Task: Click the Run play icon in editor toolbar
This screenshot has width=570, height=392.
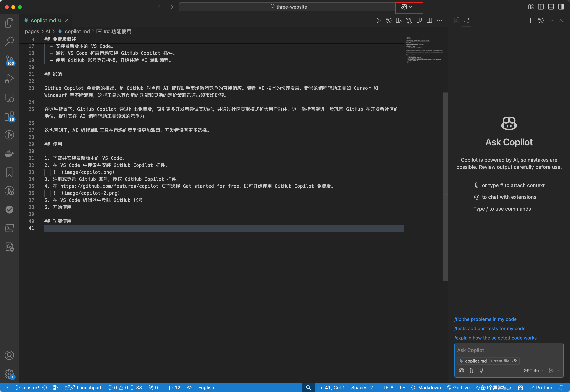Action: [x=378, y=20]
